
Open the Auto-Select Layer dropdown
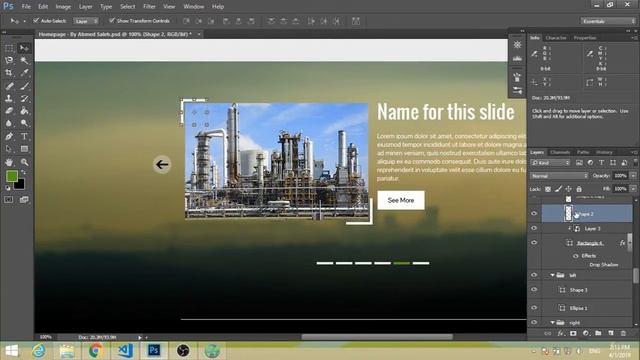[86, 21]
